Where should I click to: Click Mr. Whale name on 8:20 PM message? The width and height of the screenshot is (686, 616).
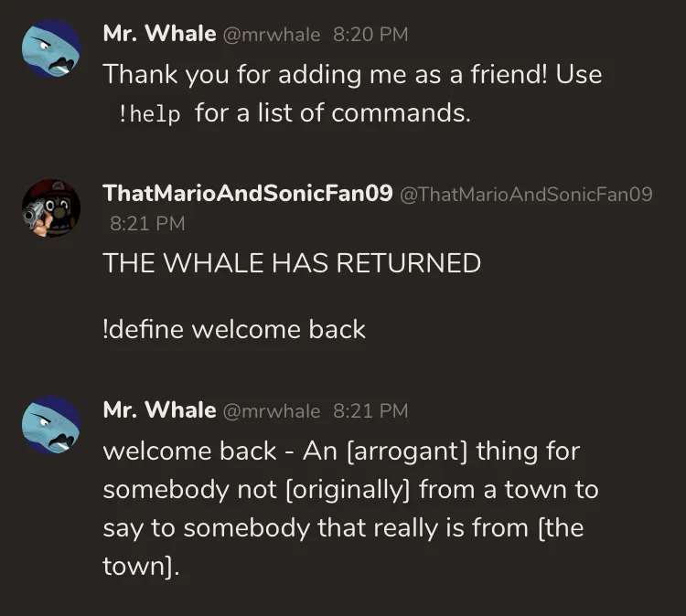pyautogui.click(x=159, y=34)
